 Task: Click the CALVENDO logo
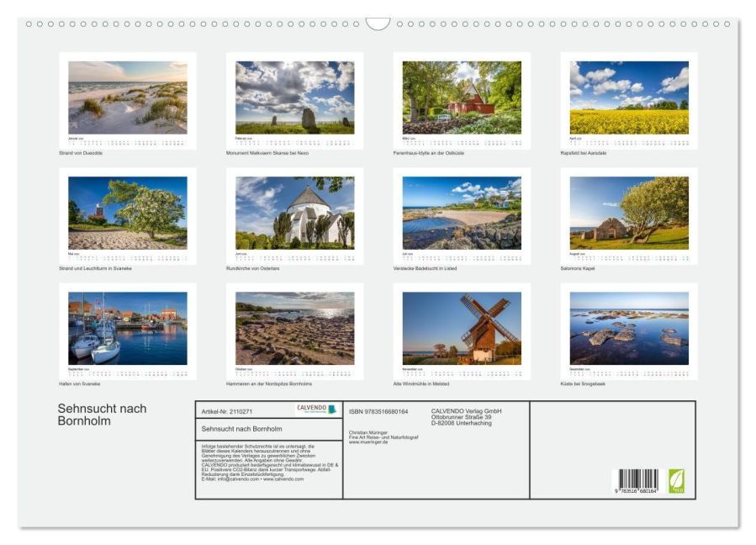coord(316,410)
